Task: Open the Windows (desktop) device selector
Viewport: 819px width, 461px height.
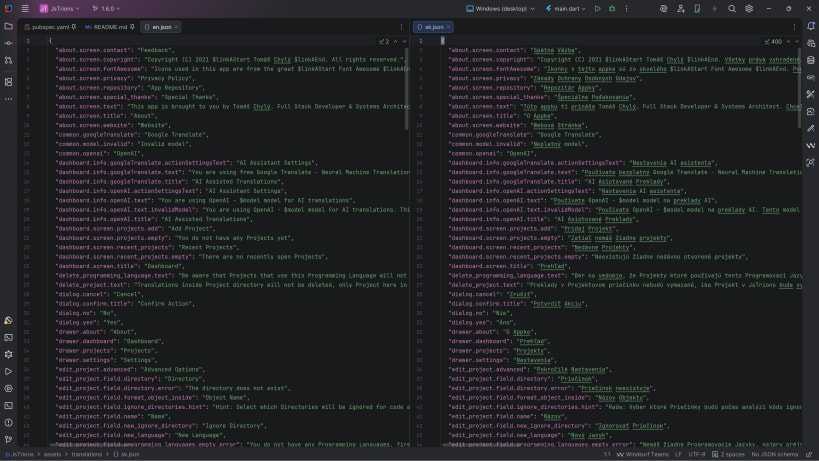Action: (x=500, y=8)
